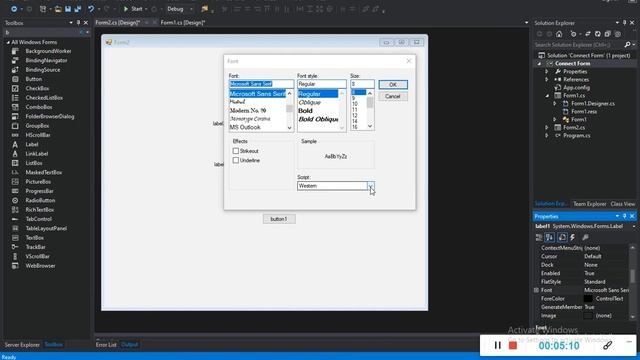Pick size 12 in the Size list
Image resolution: width=640 pixels, height=360 pixels.
[x=355, y=116]
